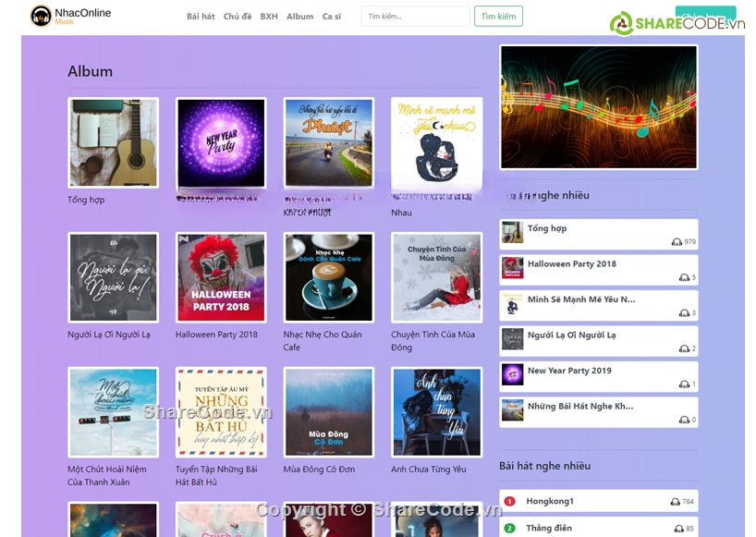
Task: Go to Chủ đề in navigation
Action: [x=238, y=17]
